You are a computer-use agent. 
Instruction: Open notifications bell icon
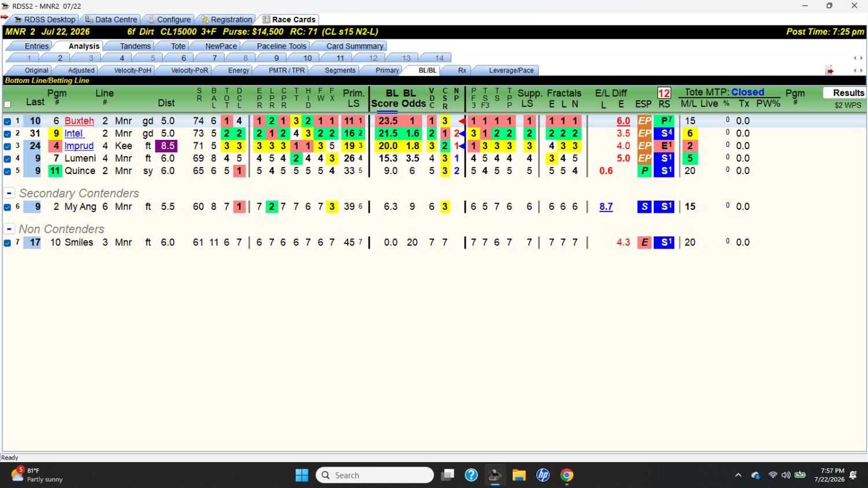click(x=853, y=475)
